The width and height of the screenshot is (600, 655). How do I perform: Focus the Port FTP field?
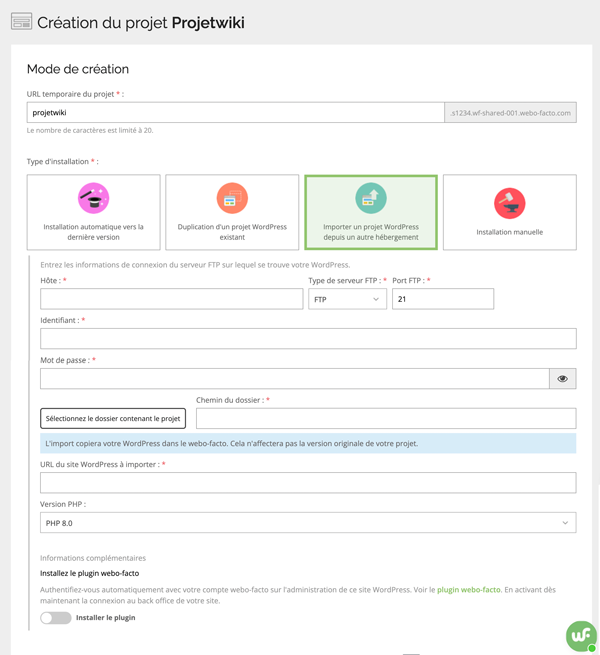pyautogui.click(x=443, y=299)
